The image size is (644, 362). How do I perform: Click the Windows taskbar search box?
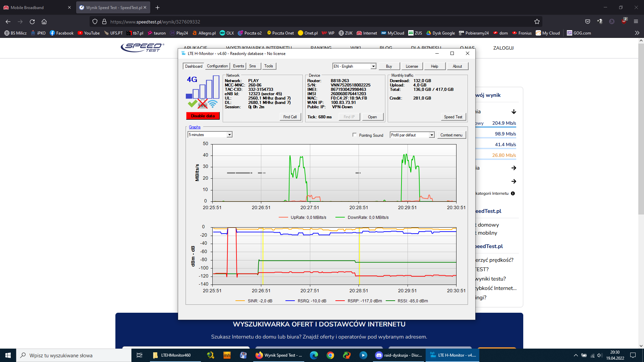[x=74, y=355]
